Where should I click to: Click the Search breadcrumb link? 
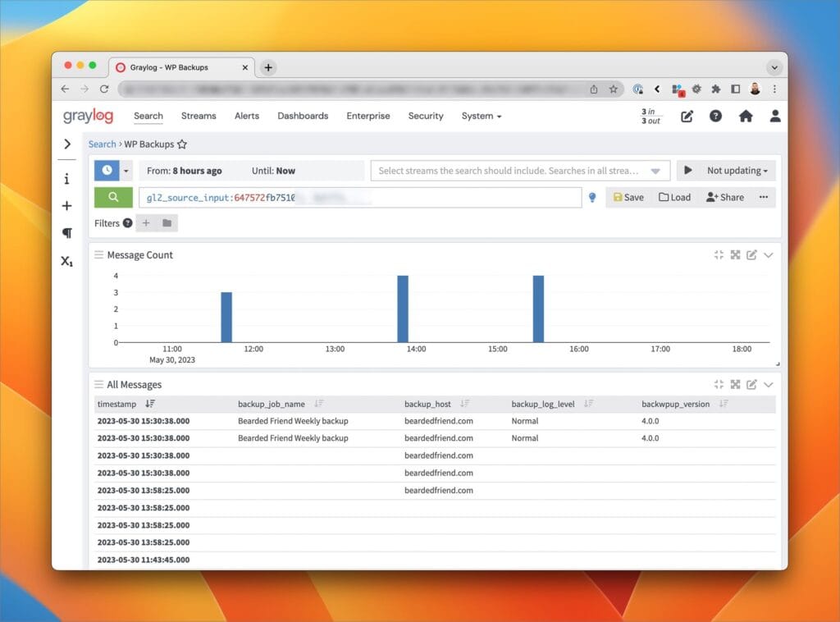click(x=102, y=144)
